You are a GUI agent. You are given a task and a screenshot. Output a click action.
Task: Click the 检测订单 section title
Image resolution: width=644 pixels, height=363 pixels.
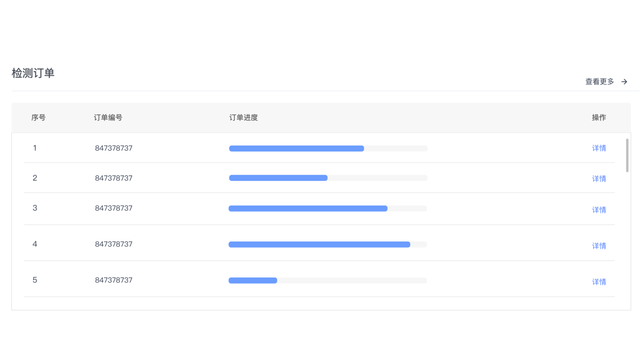point(33,73)
